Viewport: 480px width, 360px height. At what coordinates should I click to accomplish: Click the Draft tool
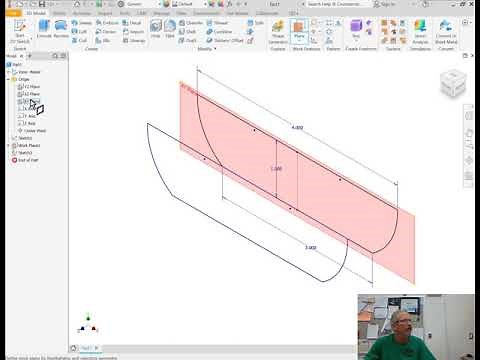tap(187, 40)
